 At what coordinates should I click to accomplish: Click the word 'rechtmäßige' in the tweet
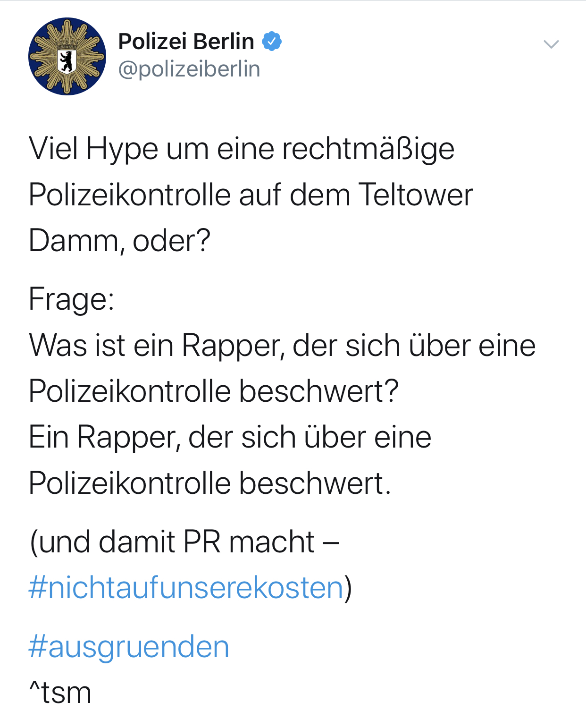click(368, 149)
